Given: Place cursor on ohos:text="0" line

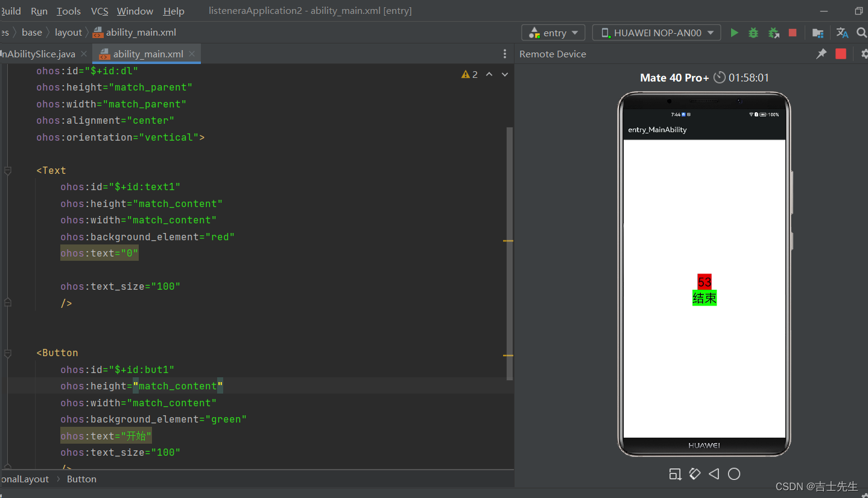Looking at the screenshot, I should [x=100, y=254].
